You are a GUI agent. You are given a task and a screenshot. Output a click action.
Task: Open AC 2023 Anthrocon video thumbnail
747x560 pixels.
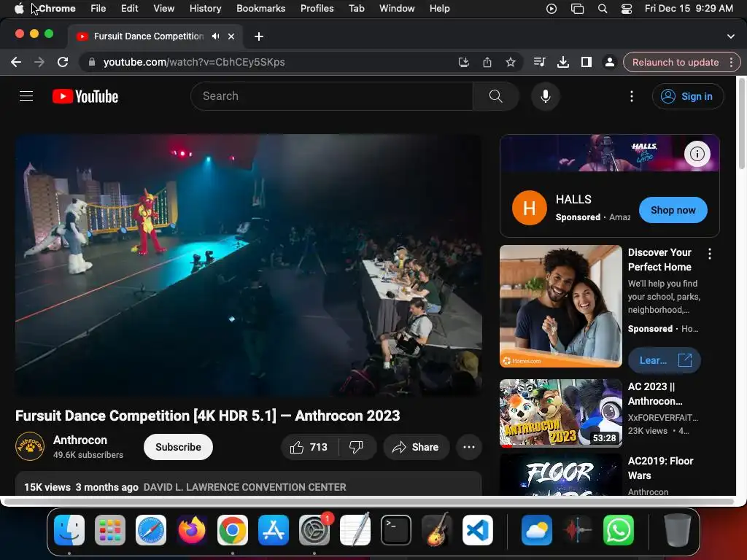coord(561,413)
